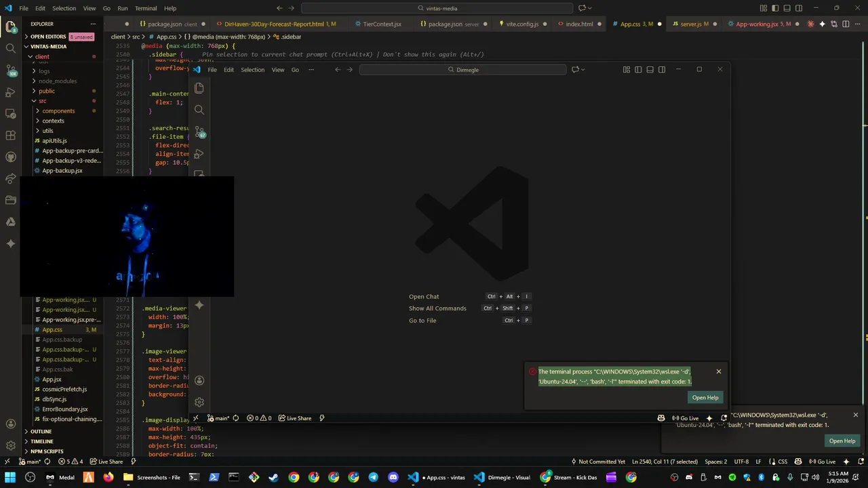Click Go Forward arrow in Dirmegle title bar
Screen dimensions: 868x488
pyautogui.click(x=350, y=69)
